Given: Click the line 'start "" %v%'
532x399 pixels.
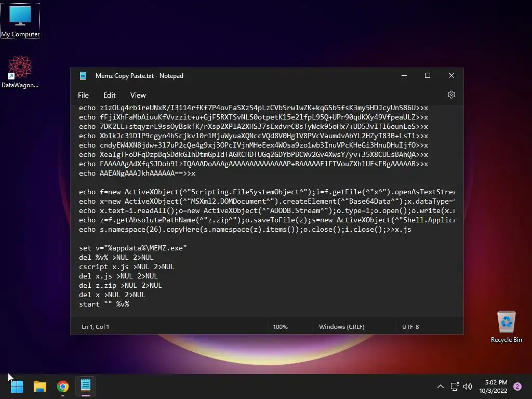Looking at the screenshot, I should point(104,304).
